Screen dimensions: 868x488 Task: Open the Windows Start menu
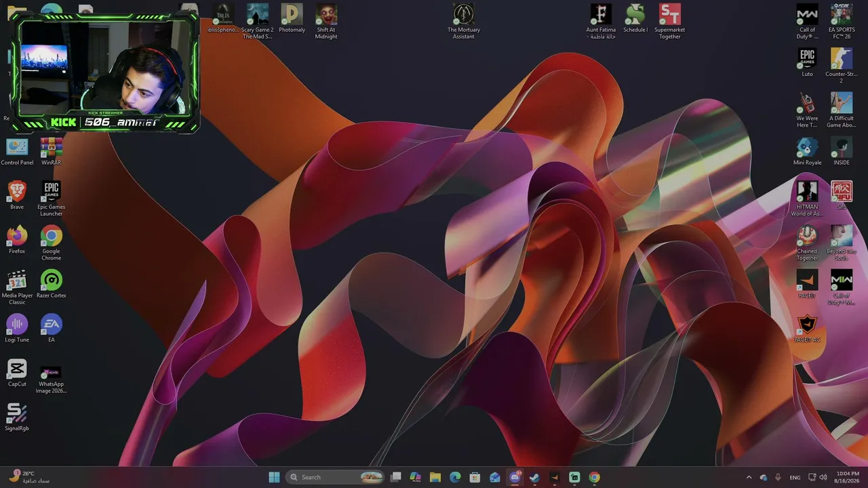pos(275,477)
